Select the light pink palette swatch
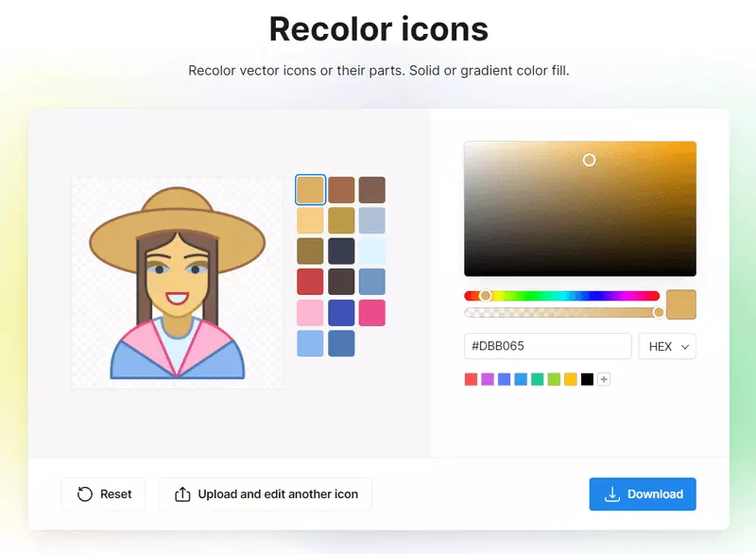 tap(310, 313)
